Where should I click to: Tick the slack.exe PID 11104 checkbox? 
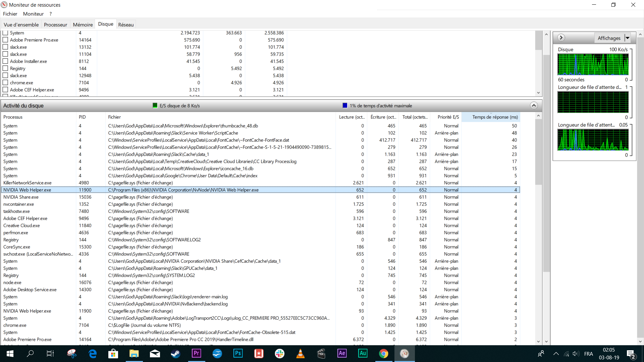[5, 54]
